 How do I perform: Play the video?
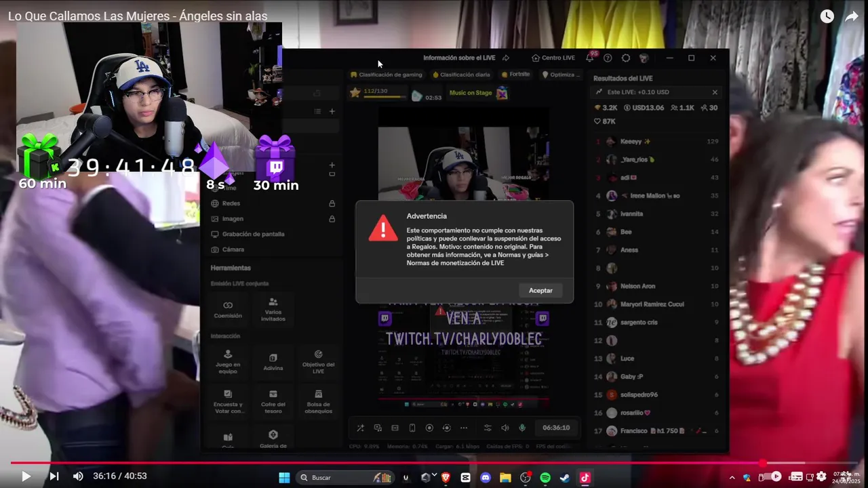click(x=26, y=476)
